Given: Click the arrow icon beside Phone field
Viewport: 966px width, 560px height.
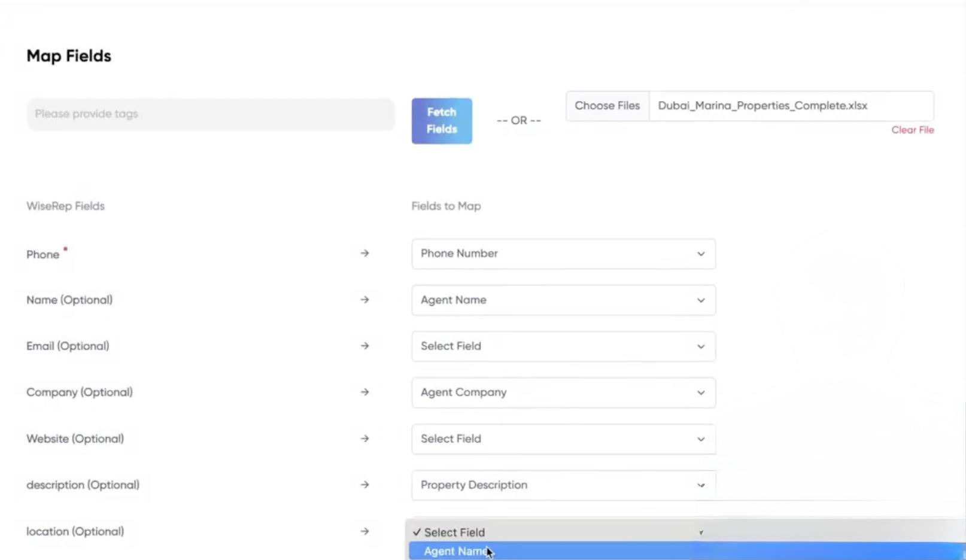Looking at the screenshot, I should pyautogui.click(x=364, y=254).
